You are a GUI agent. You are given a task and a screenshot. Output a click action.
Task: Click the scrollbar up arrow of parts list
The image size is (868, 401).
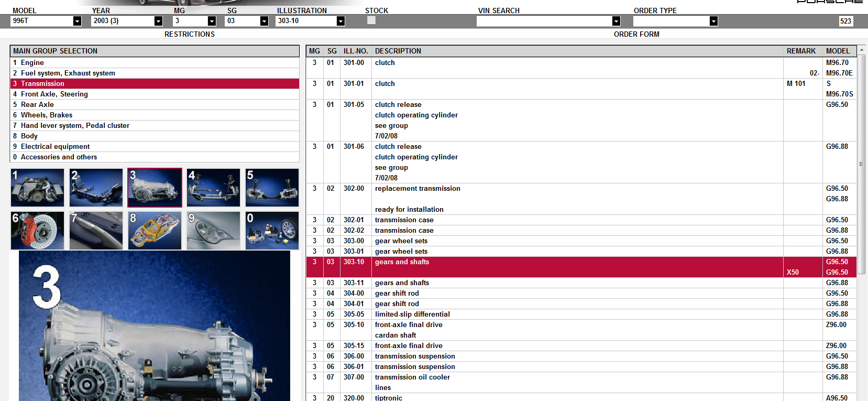(861, 50)
